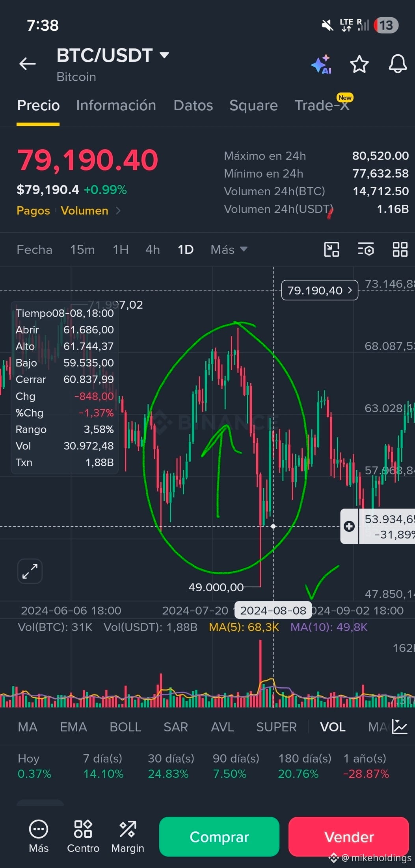Tap the 2024-08-08 date marker
This screenshot has width=415, height=868.
273,610
